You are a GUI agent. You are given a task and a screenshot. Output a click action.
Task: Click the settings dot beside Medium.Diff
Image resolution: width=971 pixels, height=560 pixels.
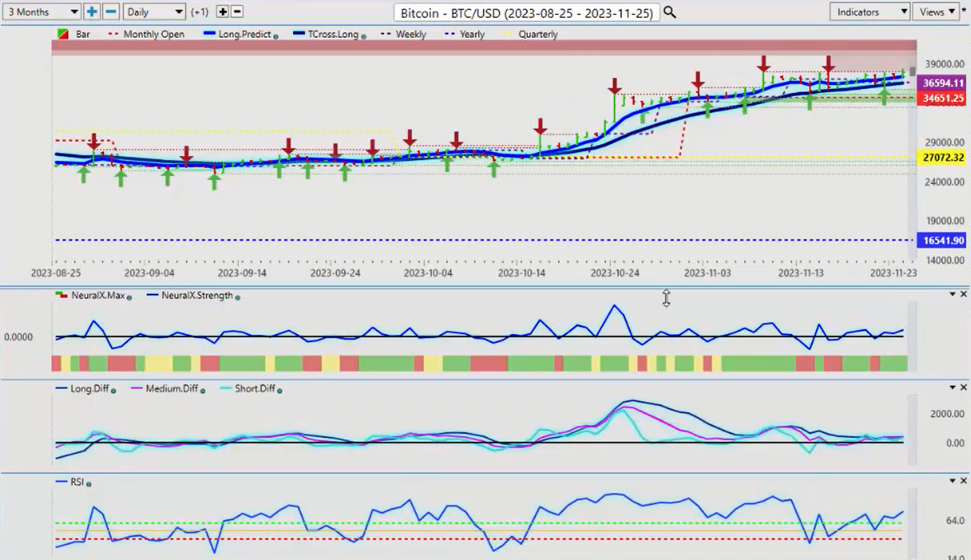(203, 390)
